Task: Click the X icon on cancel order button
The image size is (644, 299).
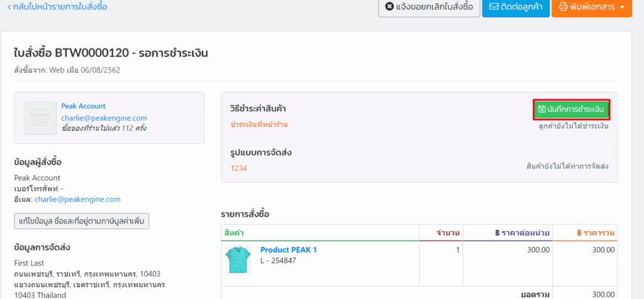Action: click(389, 7)
